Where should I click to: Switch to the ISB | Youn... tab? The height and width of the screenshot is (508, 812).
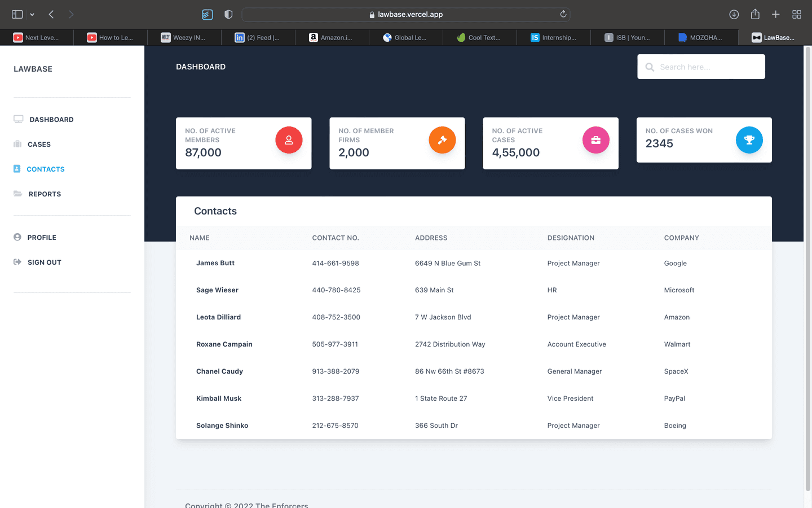click(628, 37)
